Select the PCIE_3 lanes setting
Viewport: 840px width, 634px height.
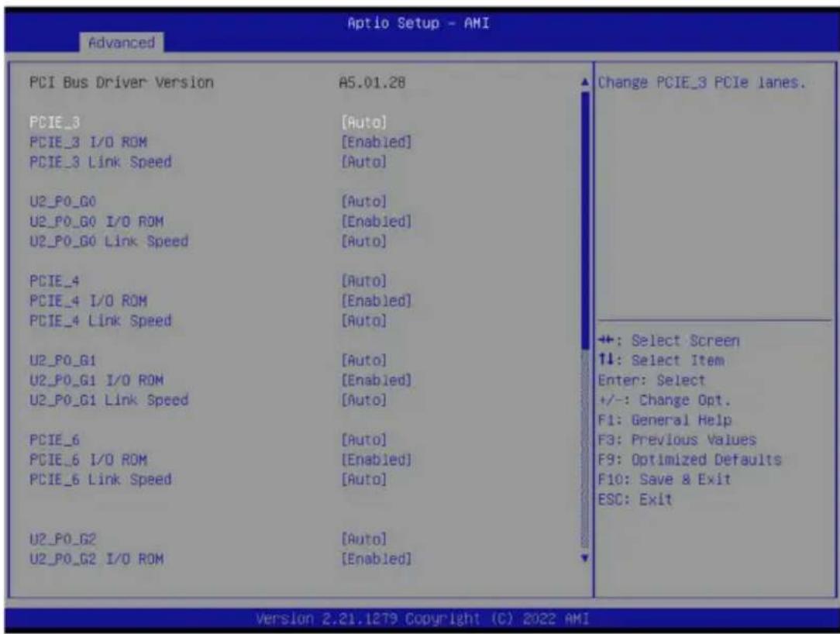tap(55, 122)
